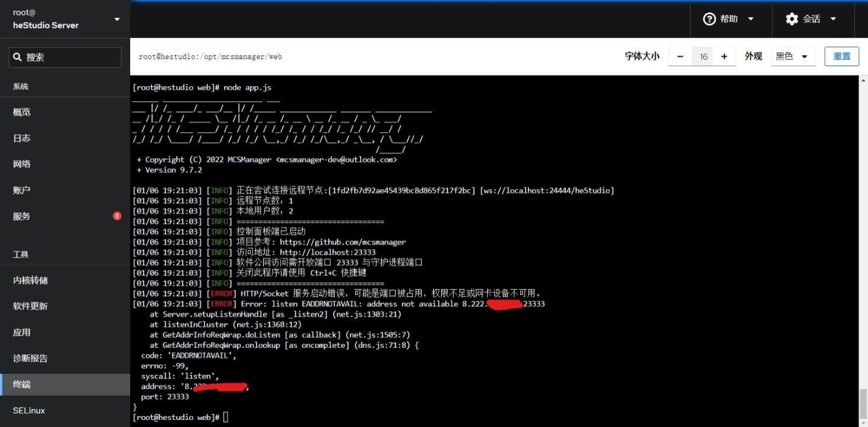The width and height of the screenshot is (868, 427).
Task: Switch to the 网络 section
Action: (21, 164)
